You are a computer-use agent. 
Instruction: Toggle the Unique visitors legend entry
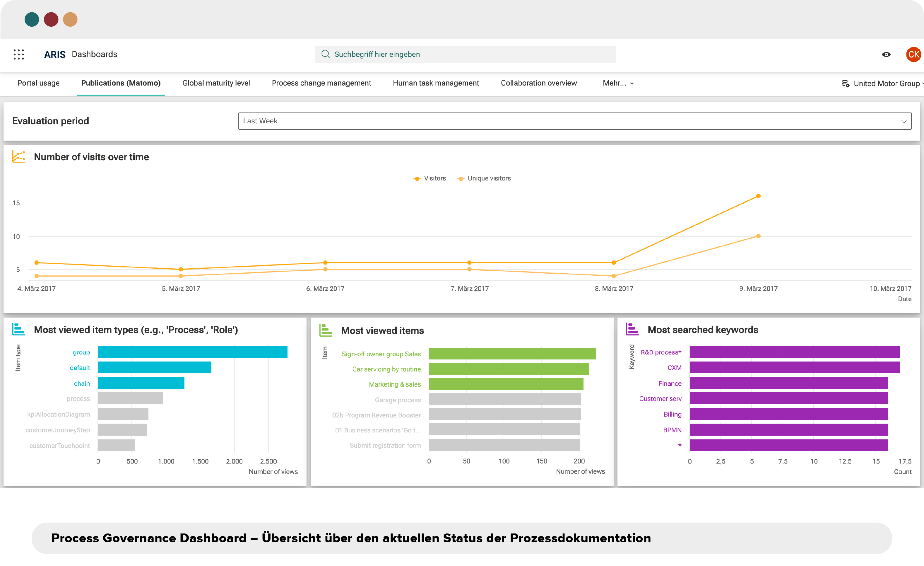click(x=484, y=178)
